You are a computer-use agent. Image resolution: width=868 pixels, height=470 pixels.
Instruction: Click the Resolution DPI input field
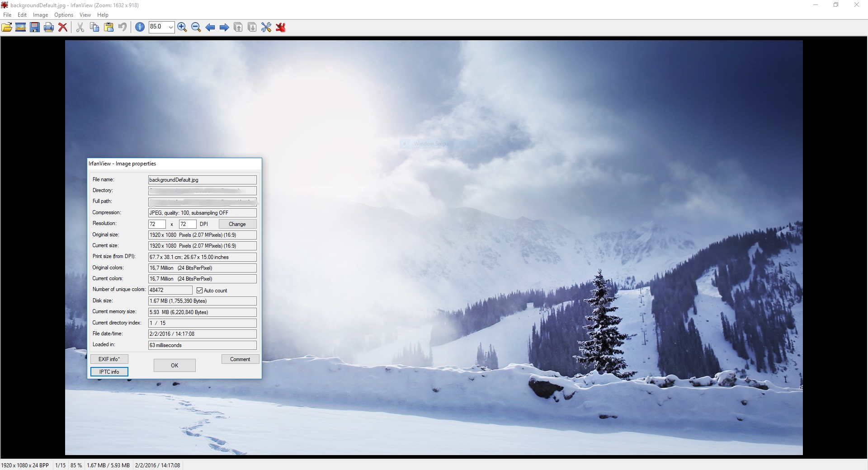[x=156, y=224]
